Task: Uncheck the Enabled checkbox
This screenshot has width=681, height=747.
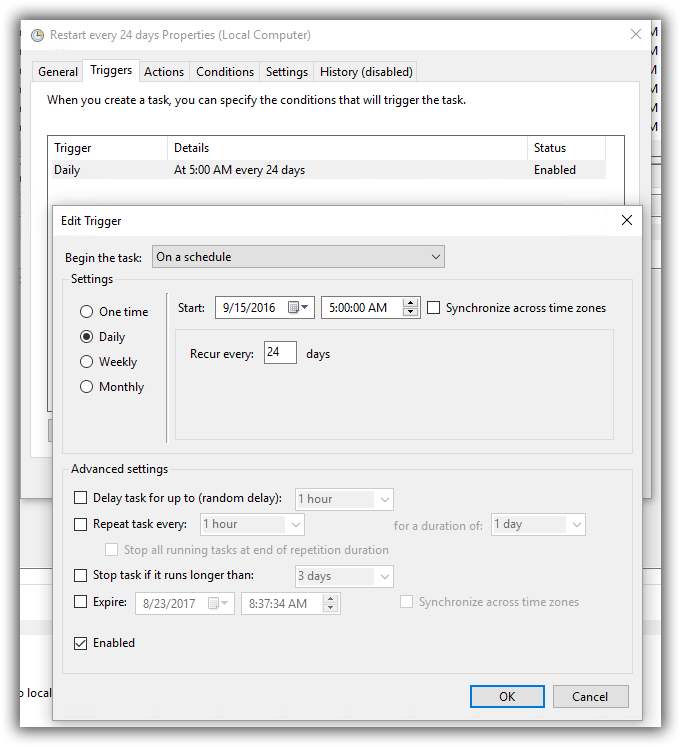Action: pyautogui.click(x=81, y=643)
